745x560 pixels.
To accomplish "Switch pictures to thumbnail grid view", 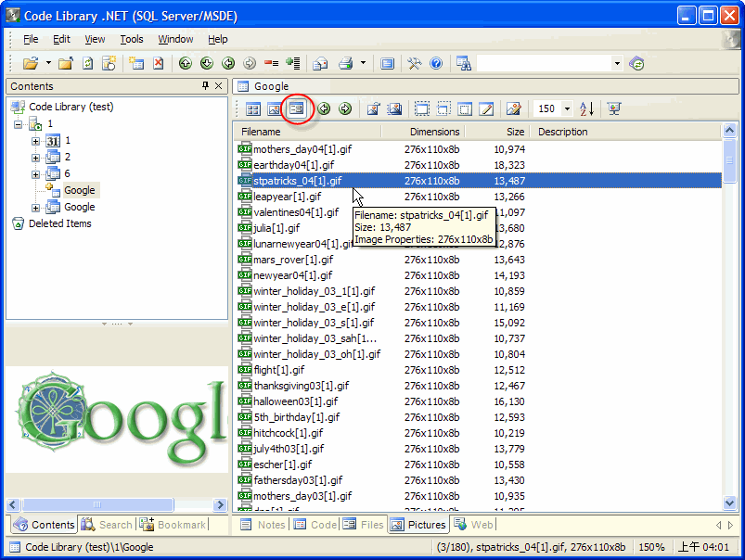I will tap(252, 108).
